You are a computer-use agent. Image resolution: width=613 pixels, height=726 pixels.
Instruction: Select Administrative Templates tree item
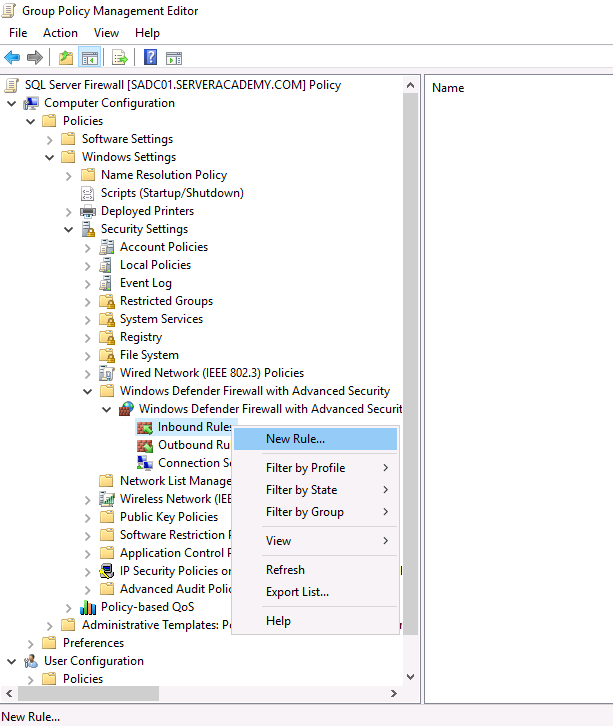156,625
